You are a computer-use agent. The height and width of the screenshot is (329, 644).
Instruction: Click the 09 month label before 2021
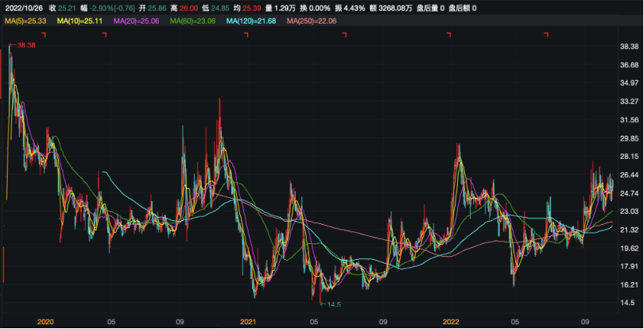coord(180,322)
